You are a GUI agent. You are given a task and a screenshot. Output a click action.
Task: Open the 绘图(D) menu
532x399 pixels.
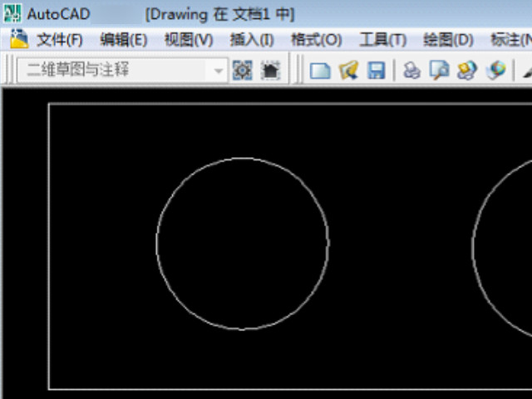pyautogui.click(x=448, y=40)
